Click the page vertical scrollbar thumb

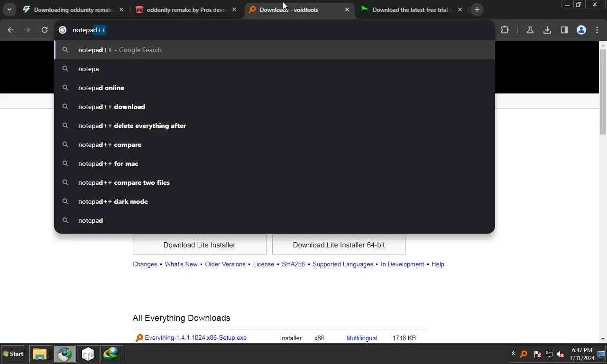[x=603, y=91]
